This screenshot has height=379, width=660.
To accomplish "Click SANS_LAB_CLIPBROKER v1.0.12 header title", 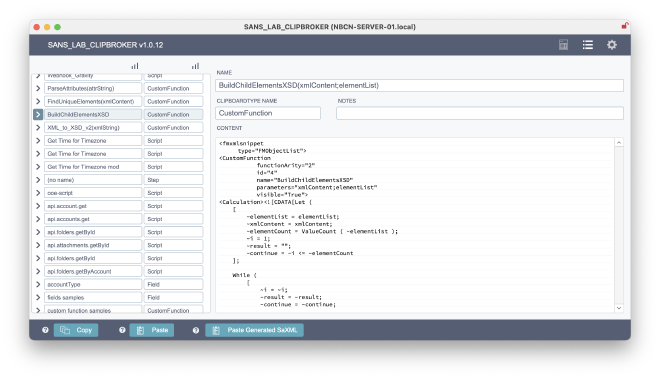I will (x=105, y=45).
